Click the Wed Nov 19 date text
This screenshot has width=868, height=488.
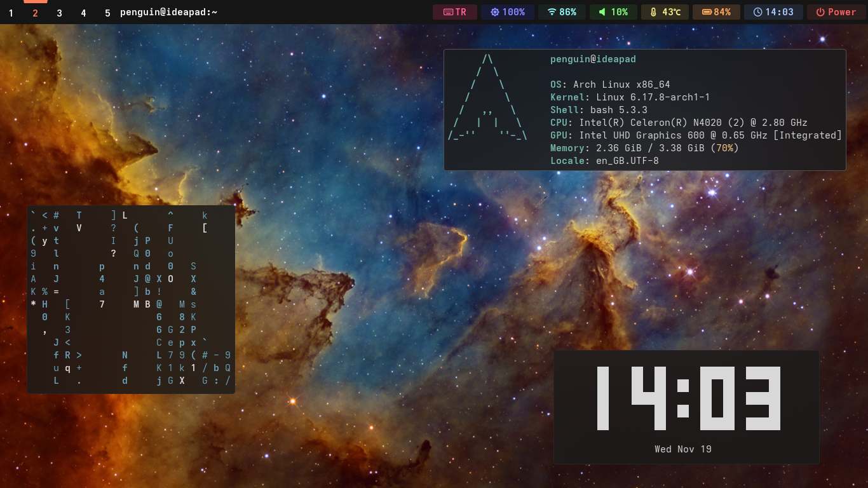point(683,449)
